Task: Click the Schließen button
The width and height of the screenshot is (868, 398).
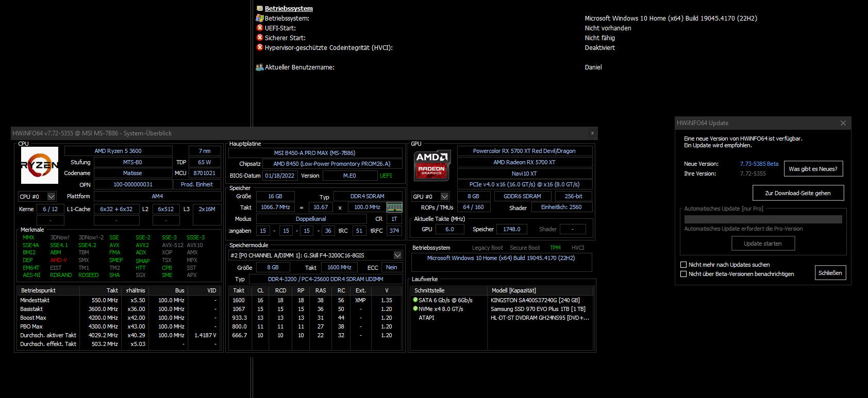Action: tap(830, 273)
